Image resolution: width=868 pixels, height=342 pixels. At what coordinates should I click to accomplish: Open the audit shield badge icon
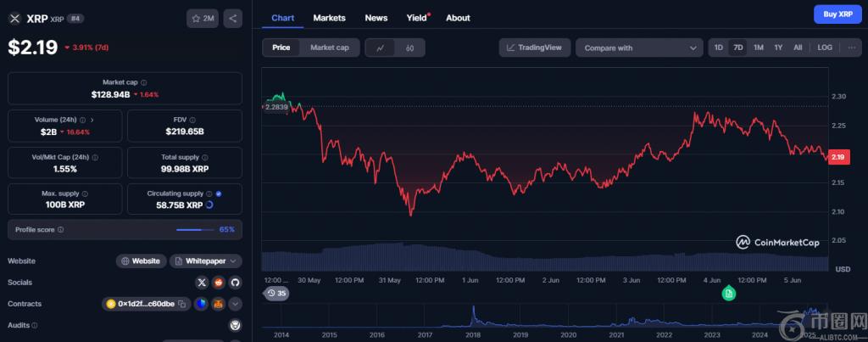point(236,325)
